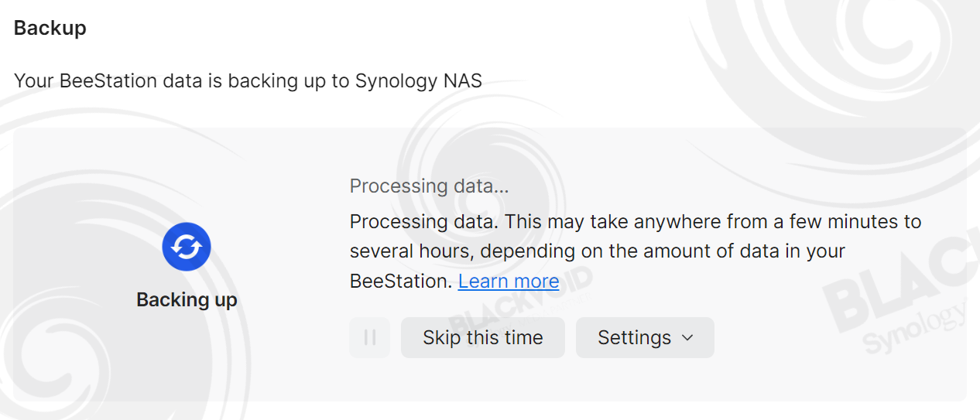Screen dimensions: 980x420
Task: Skip this time backup button
Action: point(483,337)
